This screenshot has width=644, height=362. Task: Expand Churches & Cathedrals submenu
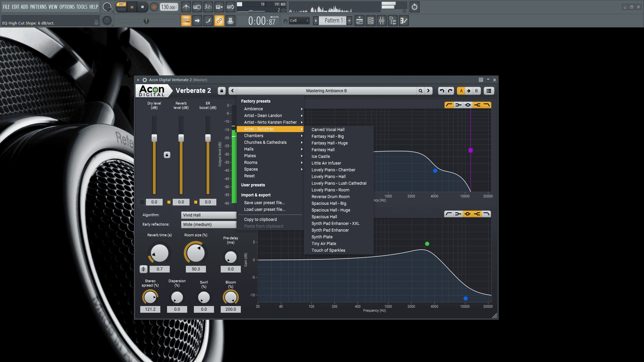[x=270, y=142]
